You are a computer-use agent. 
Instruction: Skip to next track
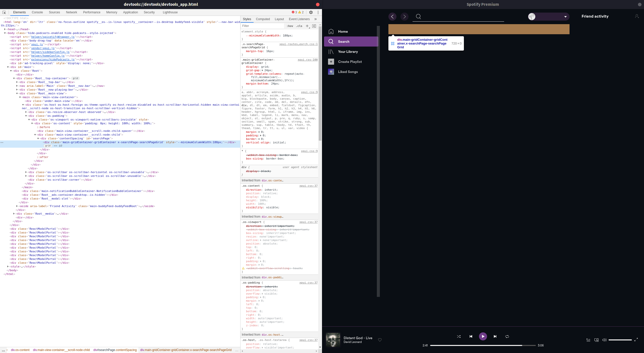tap(495, 336)
